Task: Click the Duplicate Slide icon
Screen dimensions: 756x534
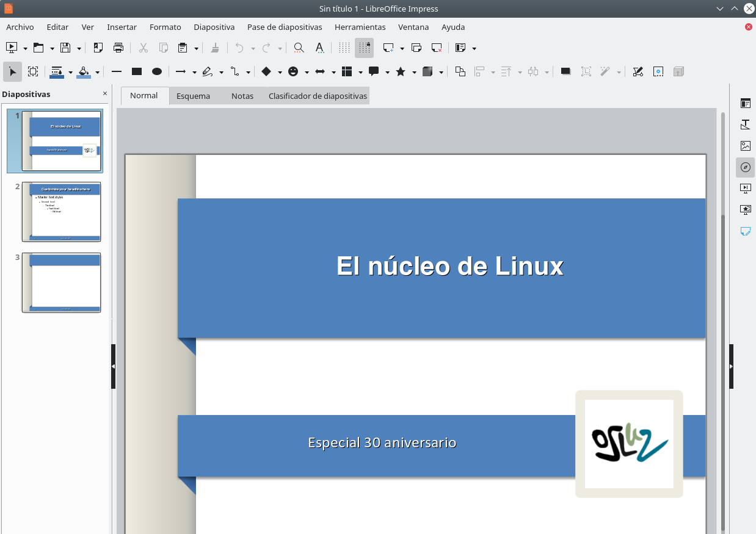Action: [x=416, y=48]
